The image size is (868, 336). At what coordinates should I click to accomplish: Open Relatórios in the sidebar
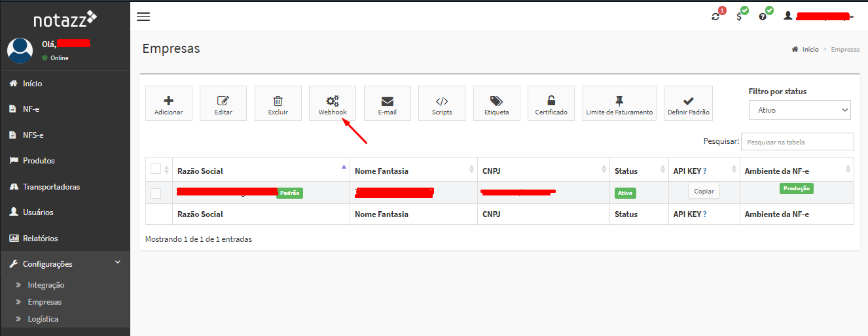point(65,239)
